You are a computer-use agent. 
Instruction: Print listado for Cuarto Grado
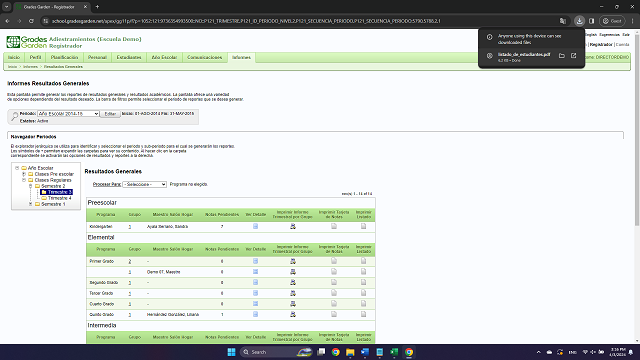coord(363,304)
